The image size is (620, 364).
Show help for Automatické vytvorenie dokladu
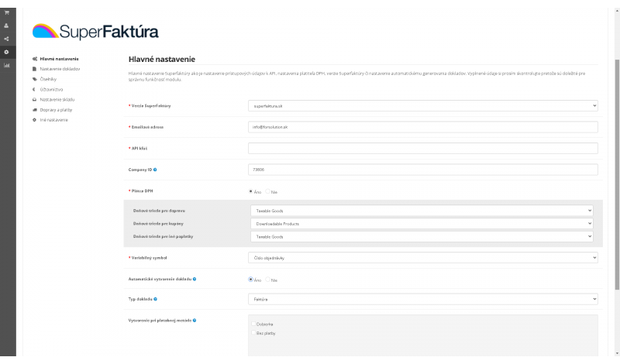point(195,279)
